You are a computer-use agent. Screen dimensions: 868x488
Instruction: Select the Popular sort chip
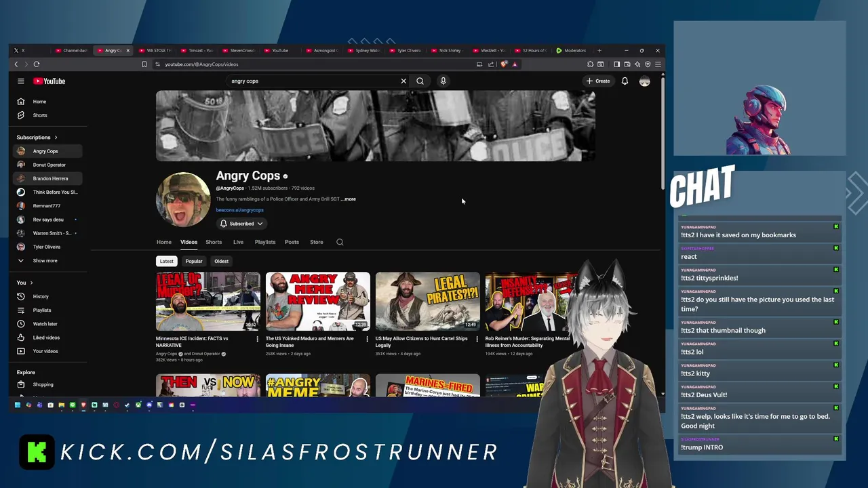[194, 261]
